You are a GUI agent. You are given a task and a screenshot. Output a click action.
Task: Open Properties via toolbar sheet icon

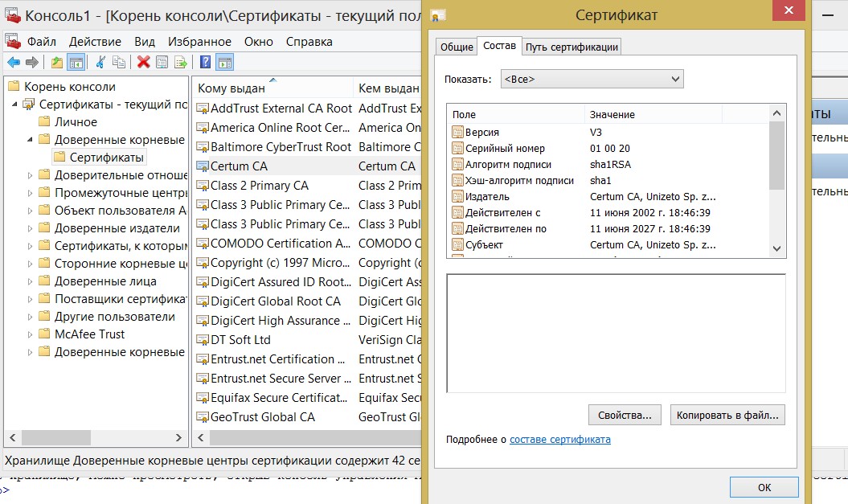point(162,62)
